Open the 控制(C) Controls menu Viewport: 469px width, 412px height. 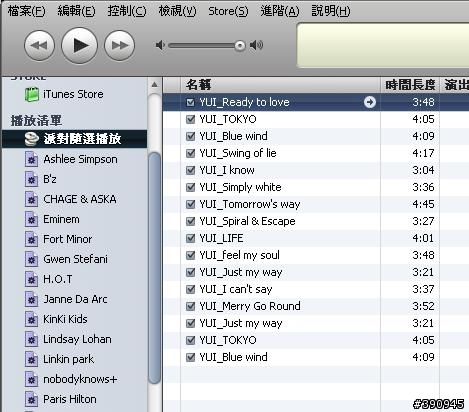click(127, 11)
